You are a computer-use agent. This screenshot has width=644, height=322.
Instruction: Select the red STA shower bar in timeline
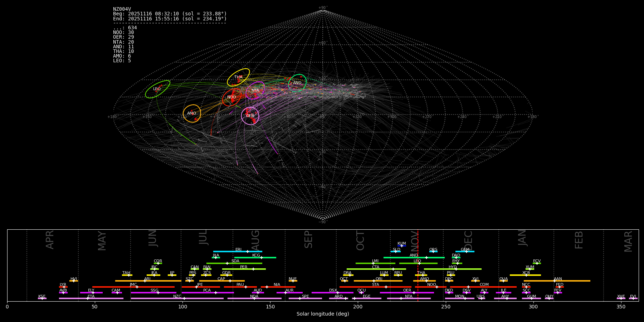click(x=375, y=287)
